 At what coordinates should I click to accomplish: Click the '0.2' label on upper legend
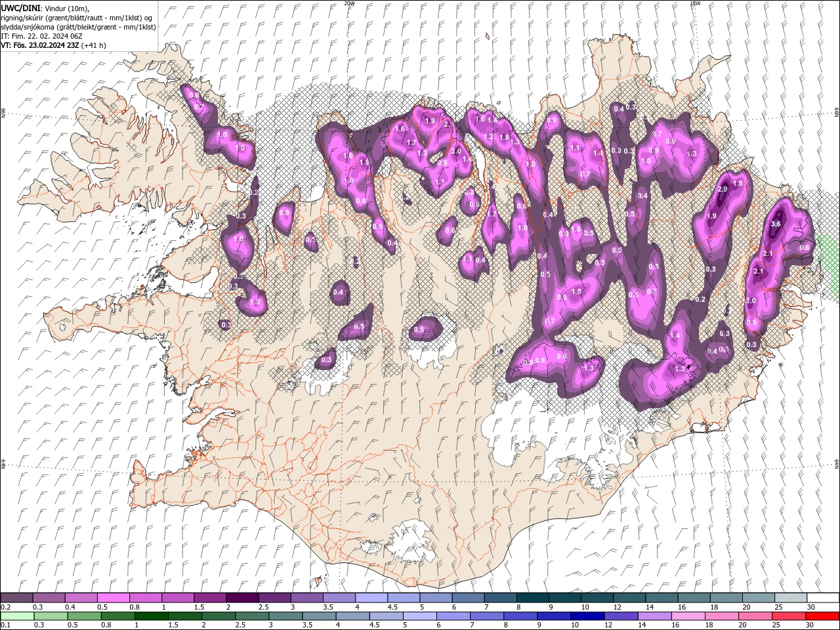5,607
